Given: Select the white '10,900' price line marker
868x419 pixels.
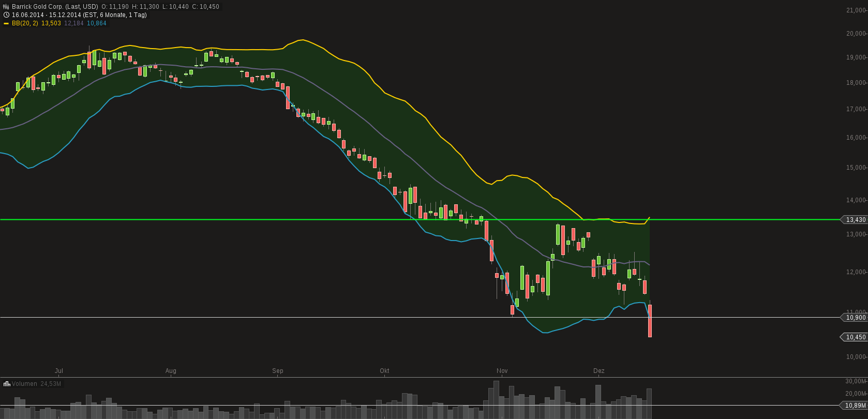Looking at the screenshot, I should click(x=854, y=318).
